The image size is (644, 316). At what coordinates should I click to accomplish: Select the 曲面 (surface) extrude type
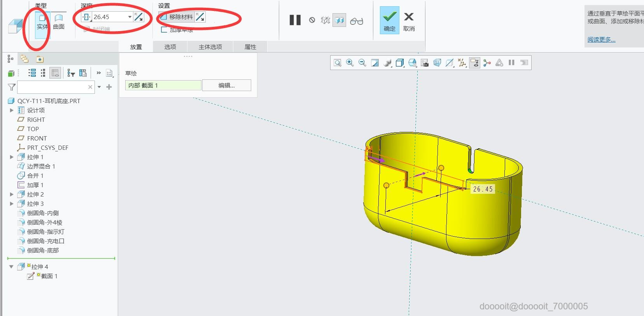(x=59, y=21)
